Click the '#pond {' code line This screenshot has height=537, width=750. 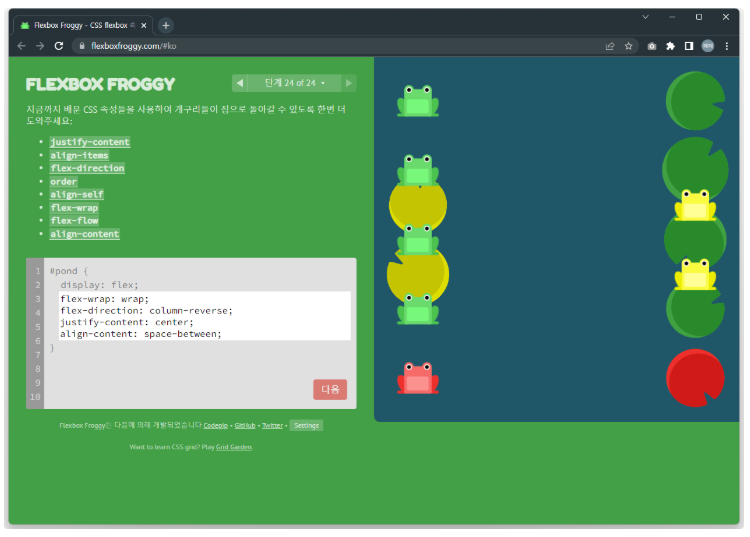coord(69,271)
